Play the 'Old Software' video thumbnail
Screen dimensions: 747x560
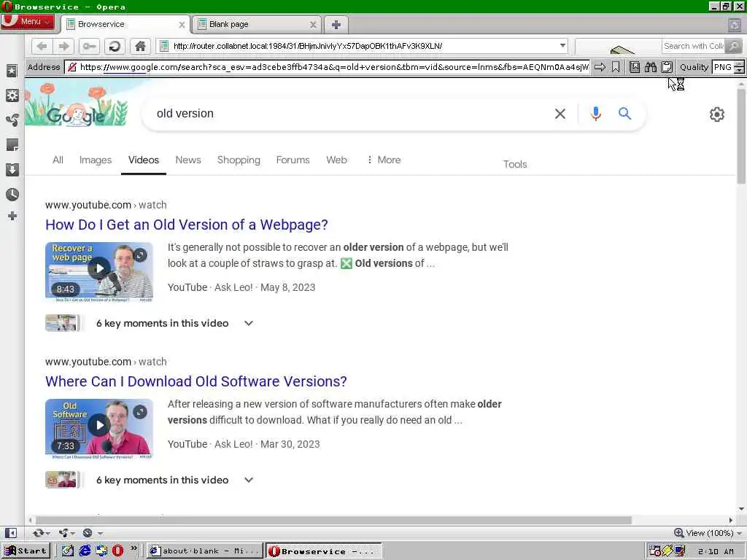pyautogui.click(x=99, y=426)
